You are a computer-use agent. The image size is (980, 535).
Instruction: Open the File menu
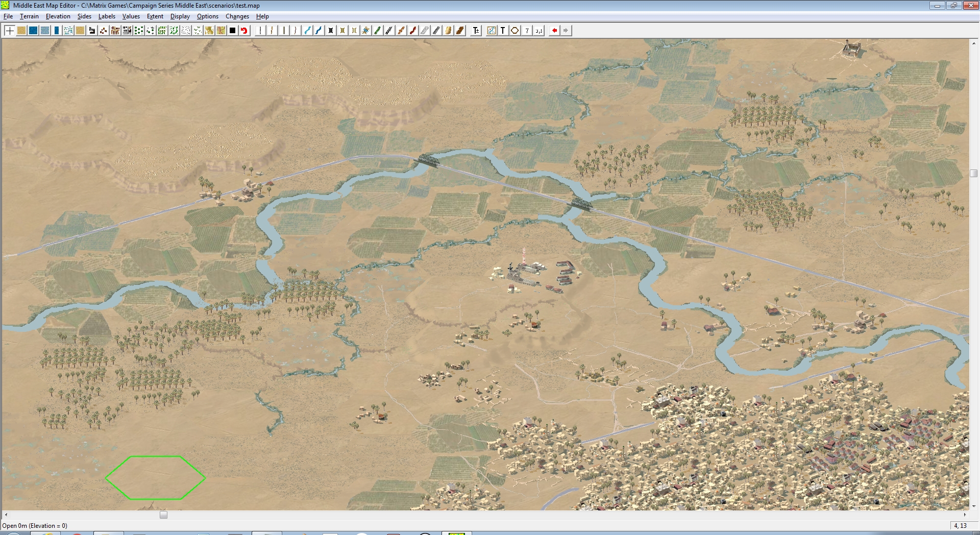point(8,16)
